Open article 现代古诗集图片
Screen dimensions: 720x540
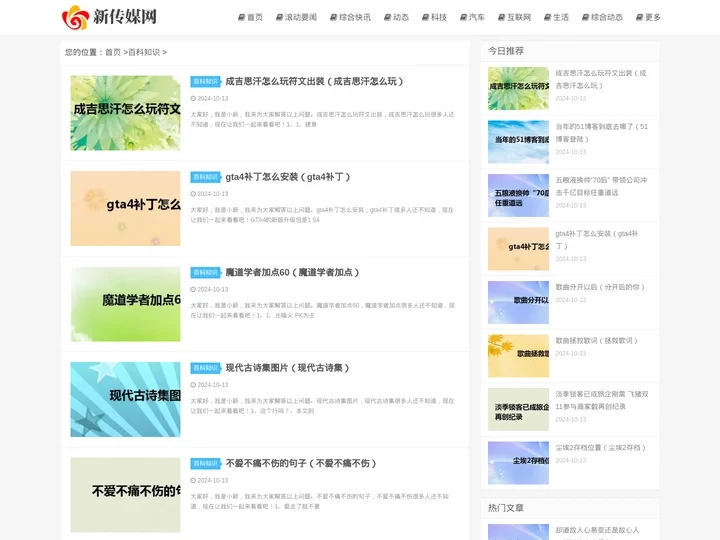click(287, 368)
